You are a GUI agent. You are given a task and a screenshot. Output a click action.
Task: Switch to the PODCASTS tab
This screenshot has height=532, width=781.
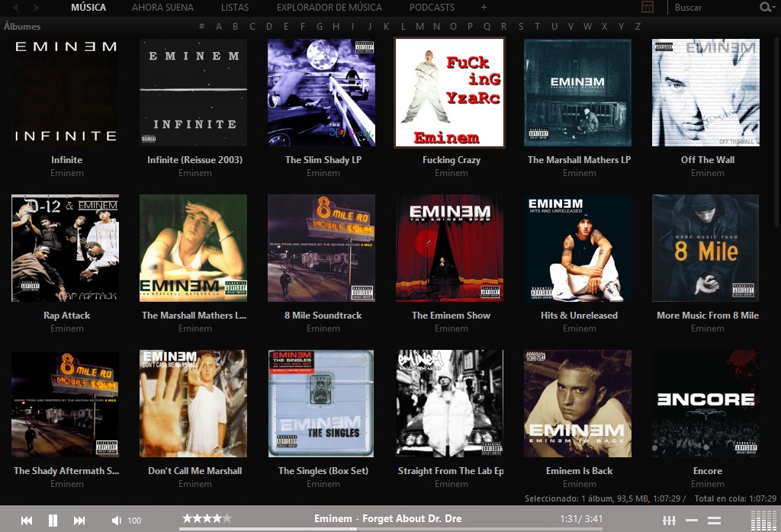pyautogui.click(x=432, y=7)
